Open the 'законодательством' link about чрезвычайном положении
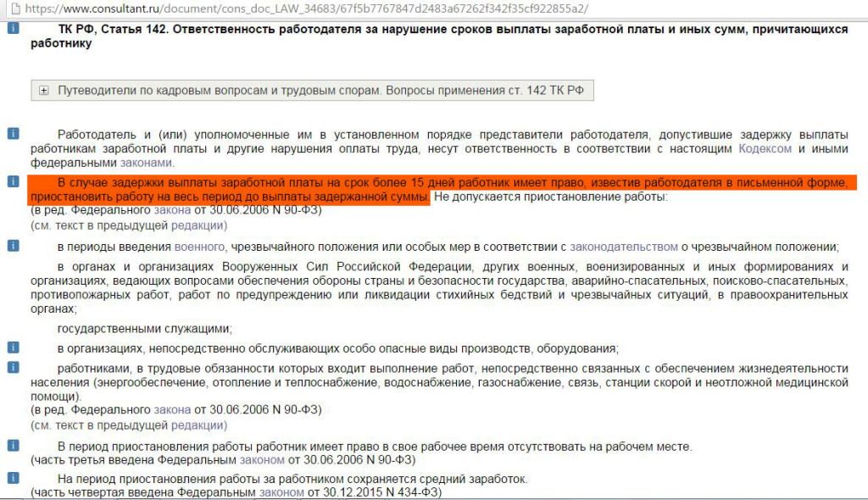Screen dimensions: 868x500 624,247
